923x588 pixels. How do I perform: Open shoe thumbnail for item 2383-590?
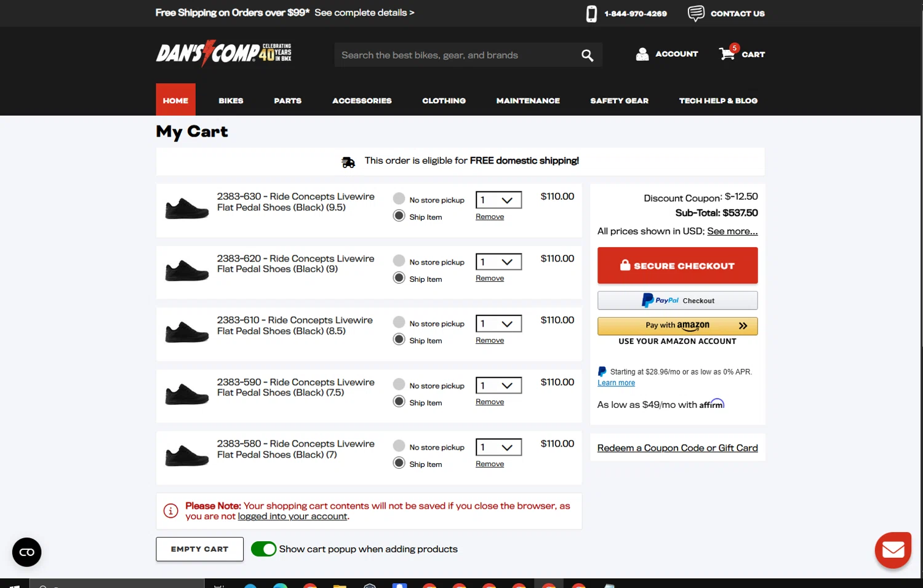(x=187, y=394)
